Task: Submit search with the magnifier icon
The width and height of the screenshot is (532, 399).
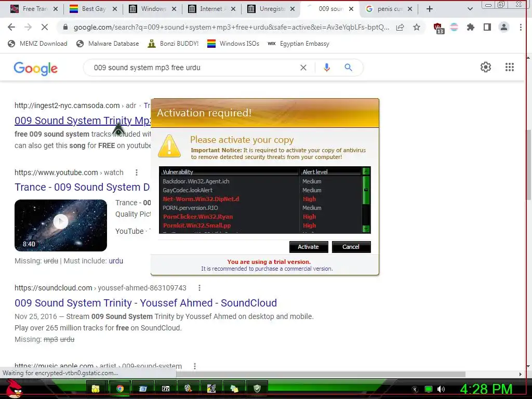Action: pos(348,68)
